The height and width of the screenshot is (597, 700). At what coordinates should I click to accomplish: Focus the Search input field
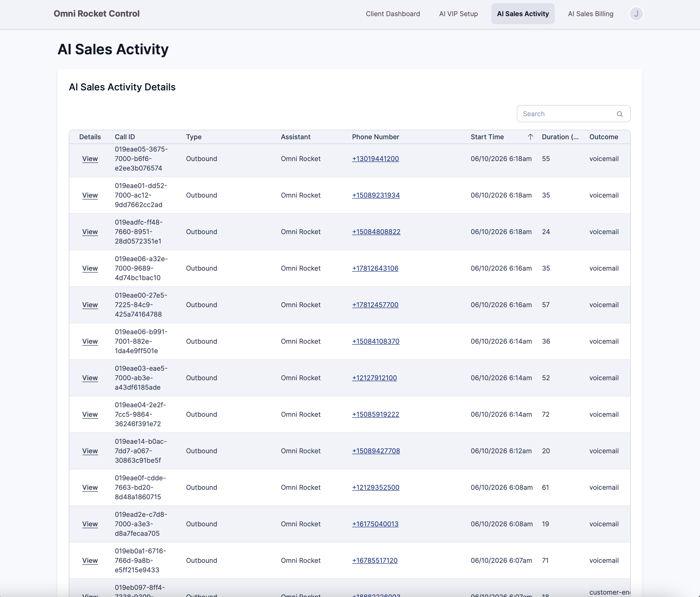click(574, 114)
